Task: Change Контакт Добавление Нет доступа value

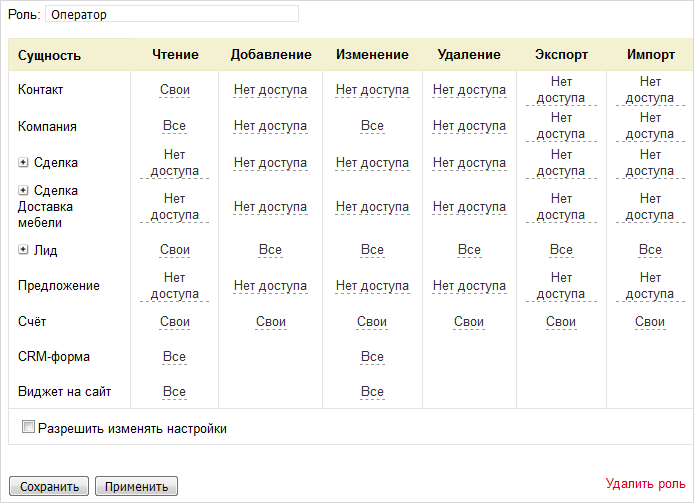Action: pos(270,90)
